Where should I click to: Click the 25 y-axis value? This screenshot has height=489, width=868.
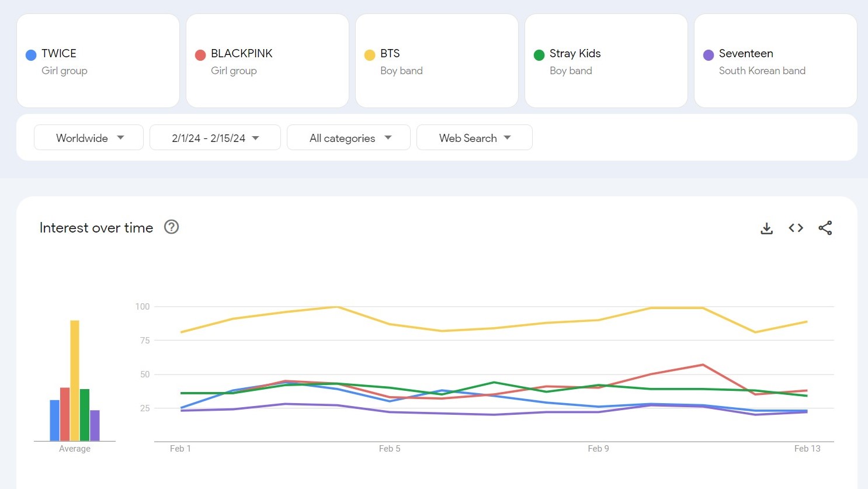145,408
